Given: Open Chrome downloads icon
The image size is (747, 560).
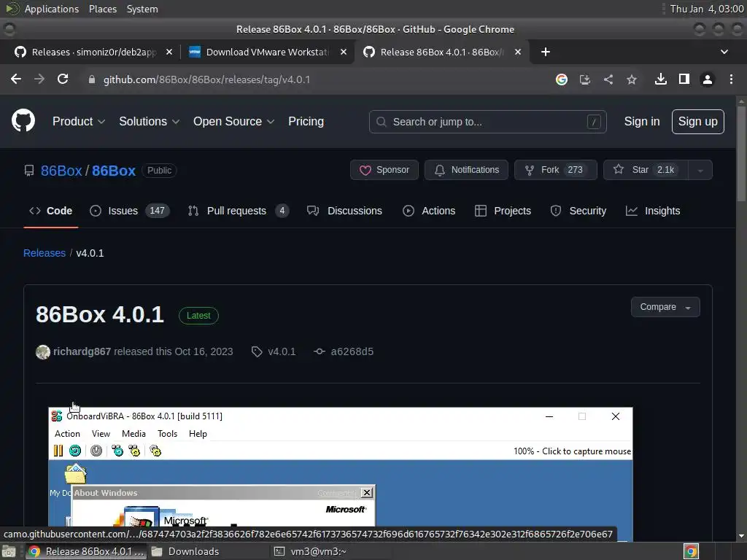Looking at the screenshot, I should point(661,79).
